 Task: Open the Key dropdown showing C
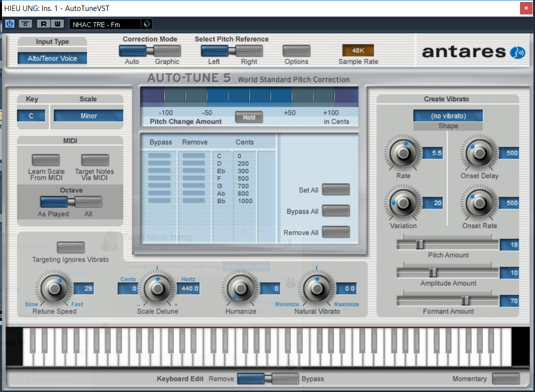31,116
